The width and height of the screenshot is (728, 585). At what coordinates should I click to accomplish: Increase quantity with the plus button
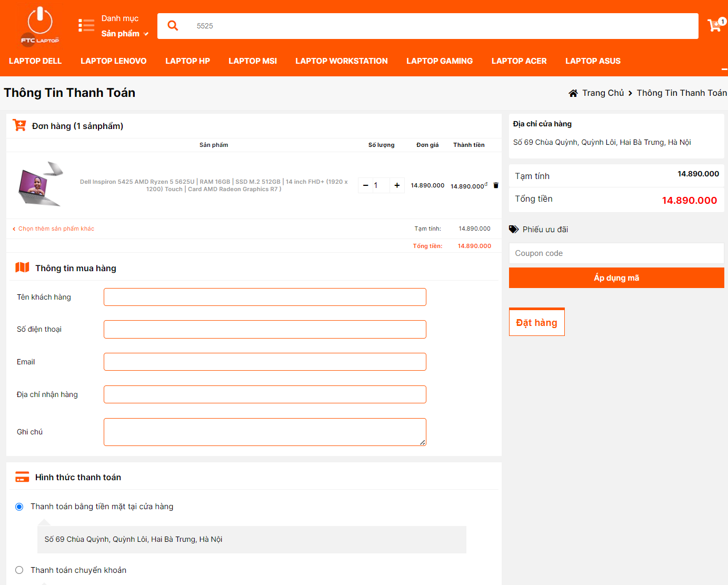click(x=397, y=185)
